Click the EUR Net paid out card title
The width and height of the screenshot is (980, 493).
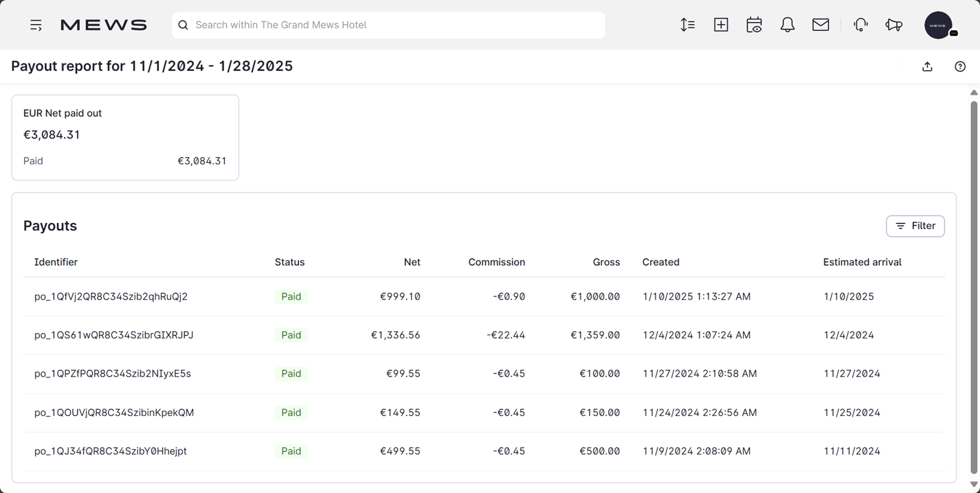[x=62, y=113]
